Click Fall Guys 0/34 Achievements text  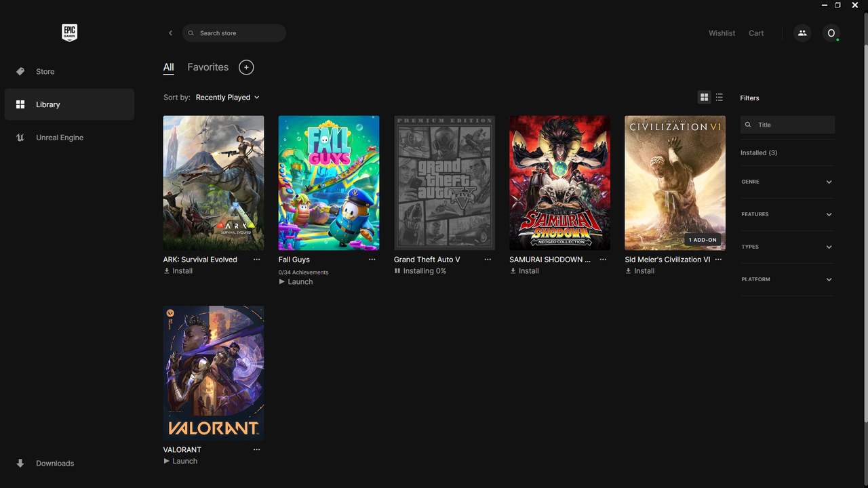[x=303, y=272]
